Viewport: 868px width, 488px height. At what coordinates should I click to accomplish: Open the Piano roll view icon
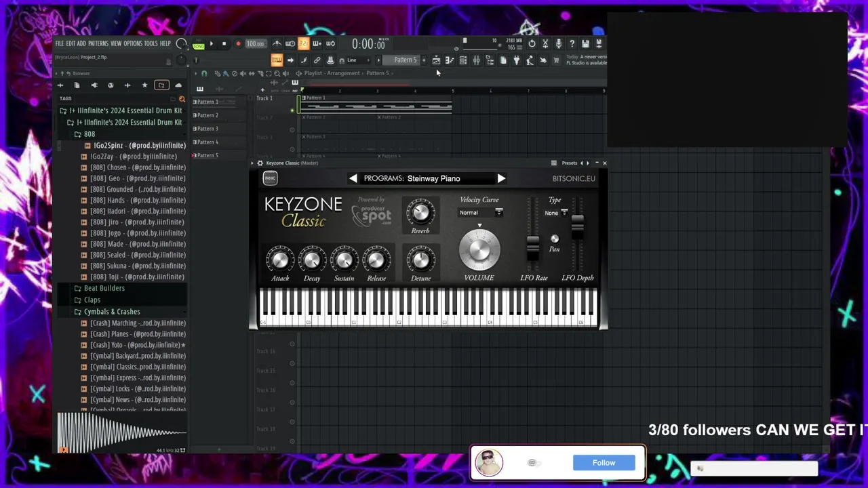(450, 60)
